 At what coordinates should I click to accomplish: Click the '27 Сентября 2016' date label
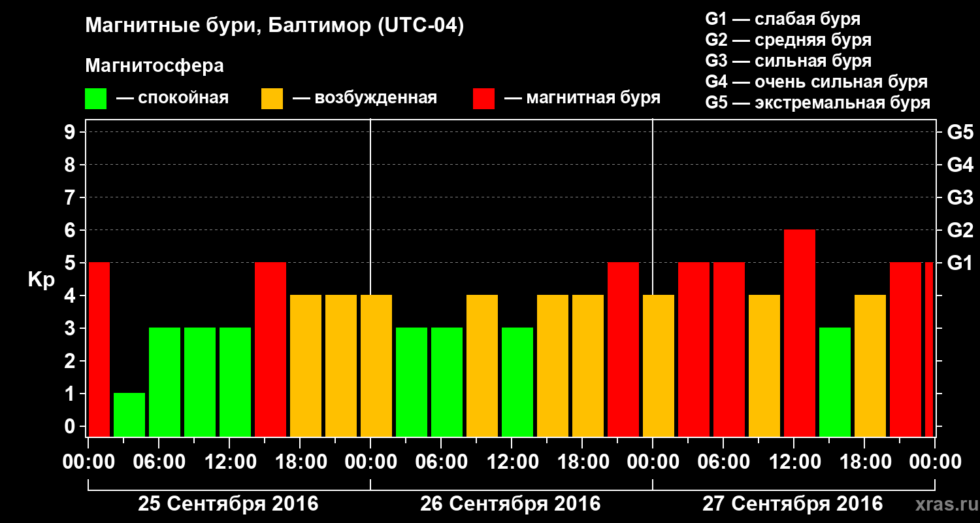click(792, 504)
